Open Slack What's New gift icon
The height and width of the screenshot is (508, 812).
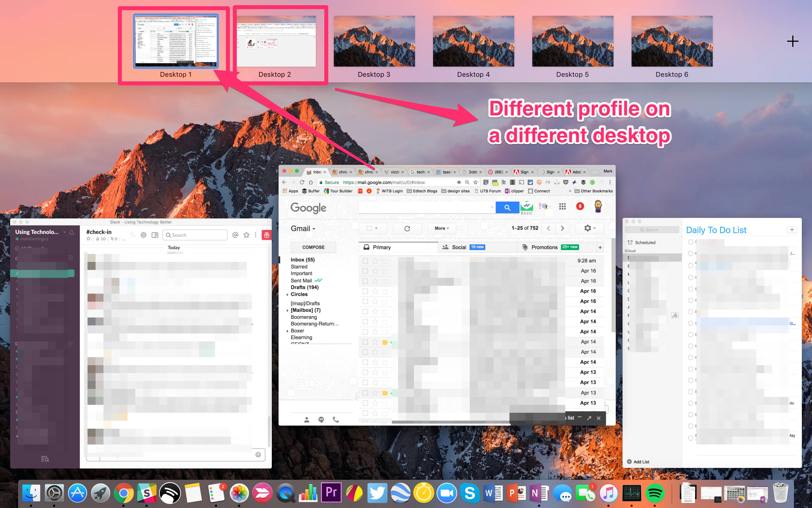(x=267, y=235)
